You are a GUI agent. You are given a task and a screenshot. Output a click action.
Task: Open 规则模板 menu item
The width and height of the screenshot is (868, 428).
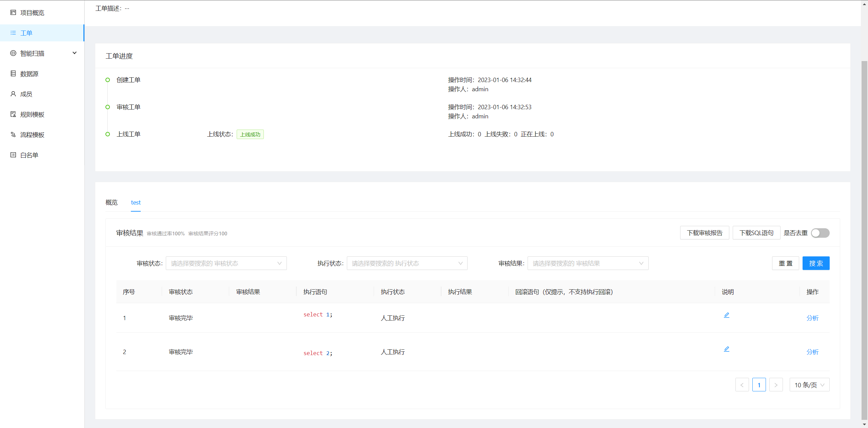click(42, 114)
